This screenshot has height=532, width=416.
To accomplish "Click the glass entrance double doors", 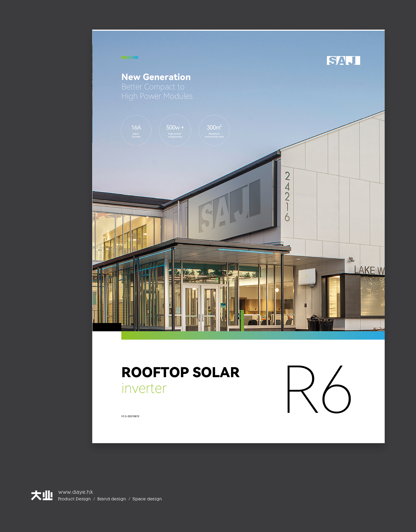I will (201, 308).
